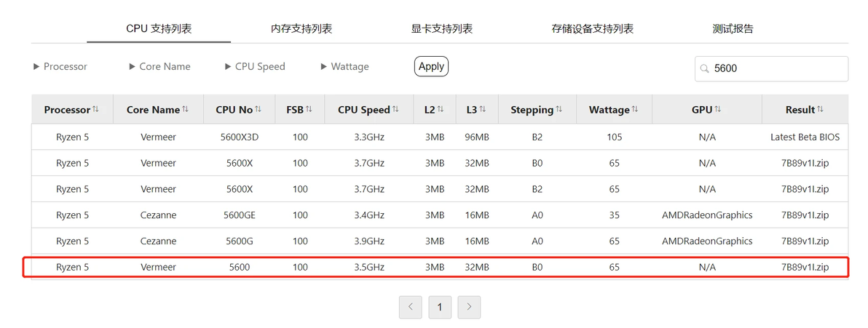Expand the Processor filter
The width and height of the screenshot is (868, 328).
tap(60, 66)
